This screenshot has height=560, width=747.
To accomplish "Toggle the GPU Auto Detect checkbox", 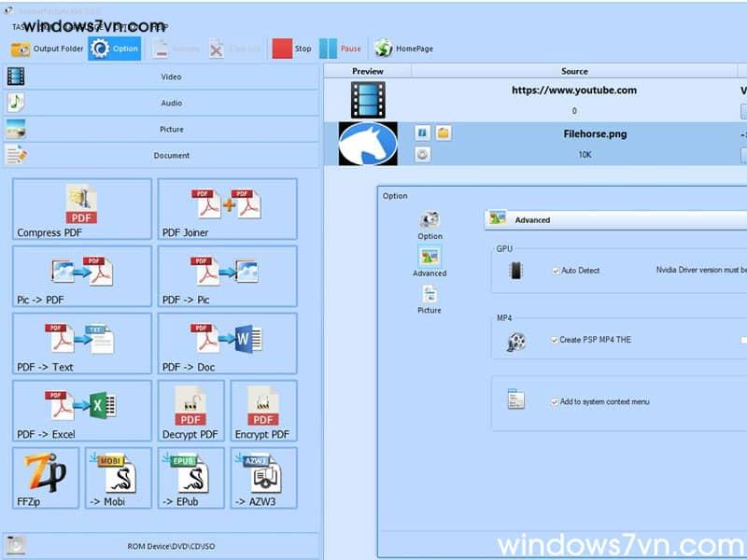I will tap(556, 271).
